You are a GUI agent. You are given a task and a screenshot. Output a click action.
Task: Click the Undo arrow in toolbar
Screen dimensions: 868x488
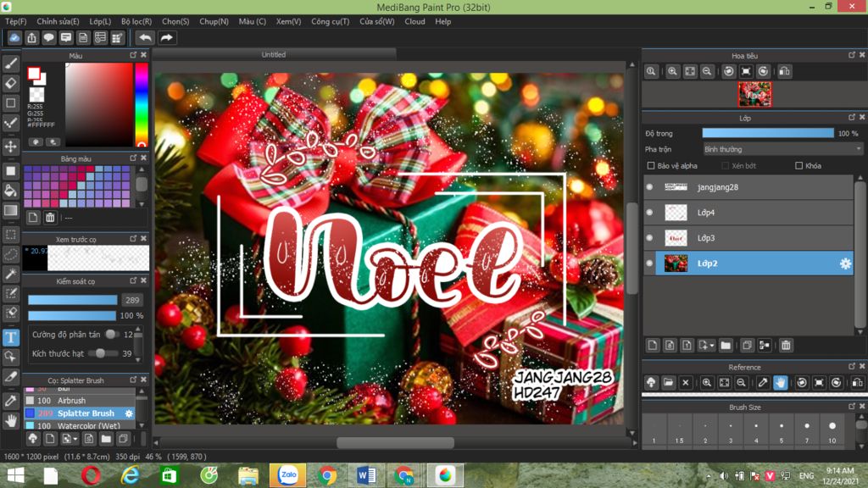pos(145,37)
